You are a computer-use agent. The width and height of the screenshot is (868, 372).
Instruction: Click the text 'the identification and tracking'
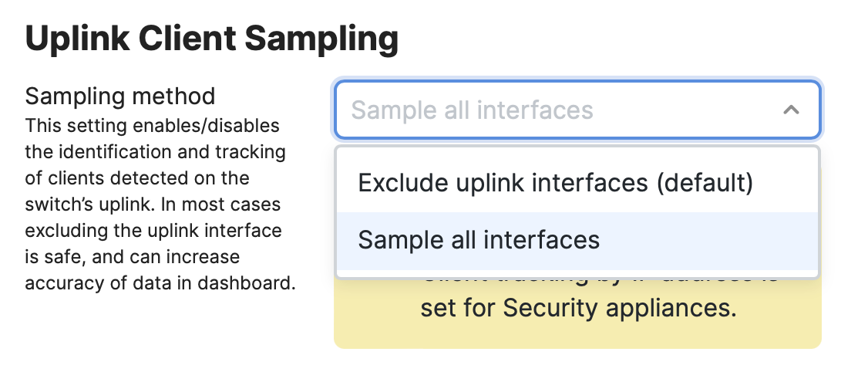pyautogui.click(x=156, y=152)
